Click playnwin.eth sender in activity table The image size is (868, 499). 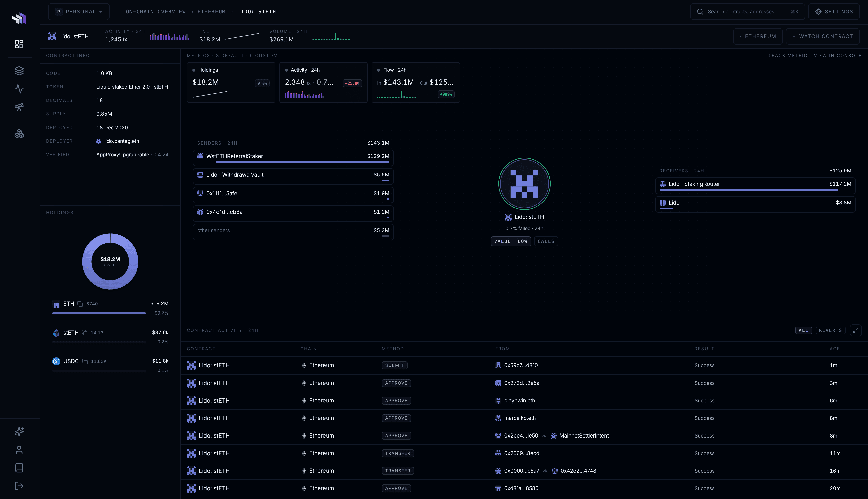[515, 401]
